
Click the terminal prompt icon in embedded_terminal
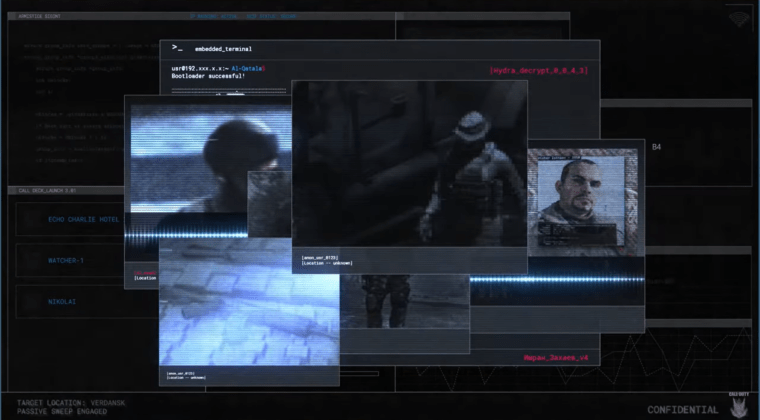(177, 48)
